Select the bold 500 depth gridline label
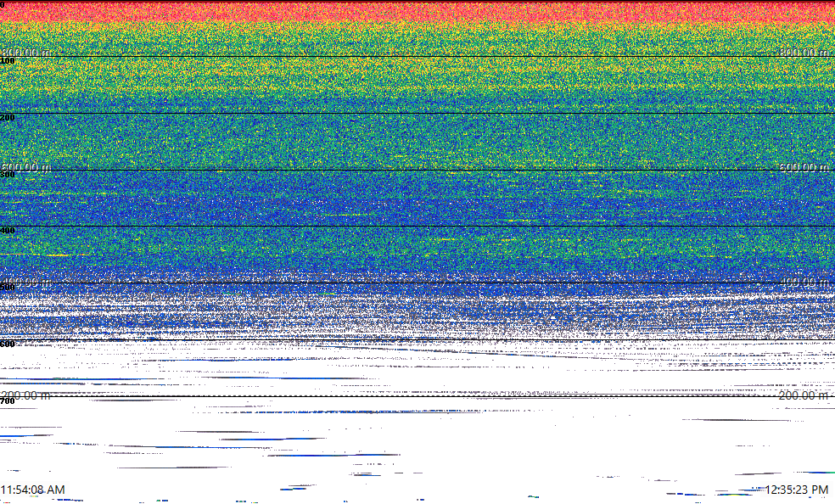Screen dimensions: 835x504 pyautogui.click(x=8, y=288)
